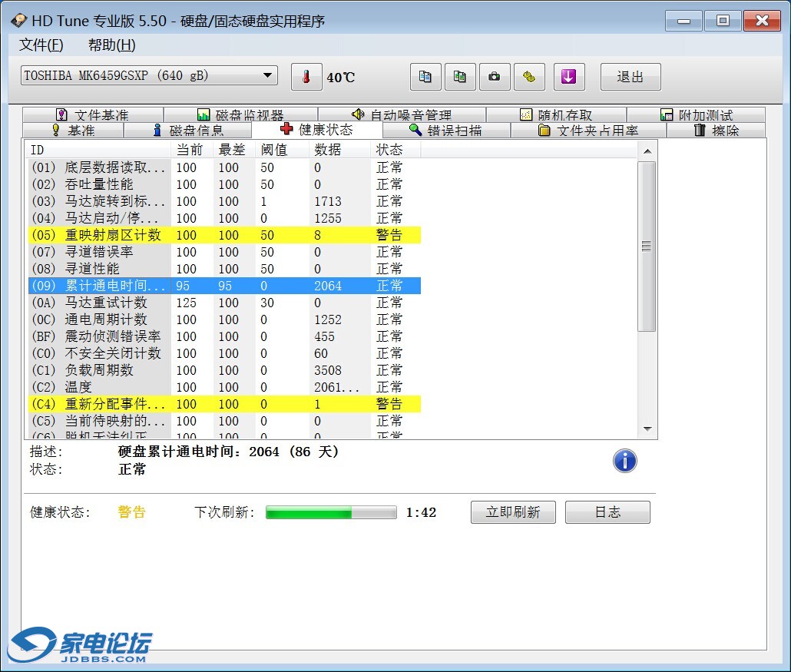Switch to the 文件基准 tab
The image size is (791, 672).
(93, 114)
